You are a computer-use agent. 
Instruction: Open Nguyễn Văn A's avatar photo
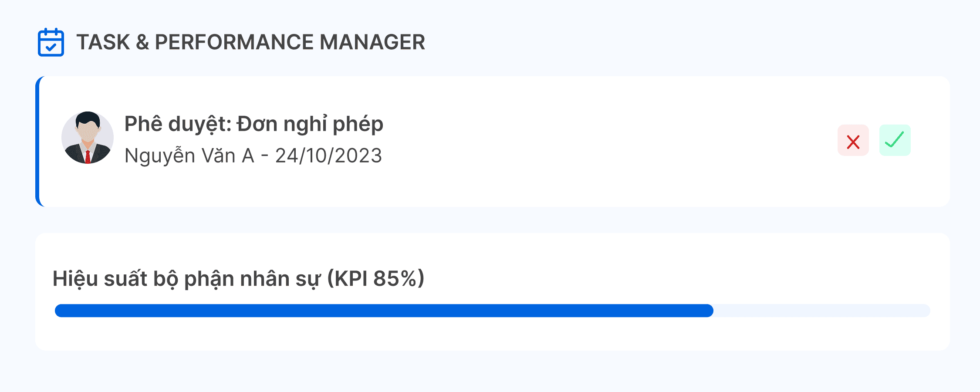(88, 138)
